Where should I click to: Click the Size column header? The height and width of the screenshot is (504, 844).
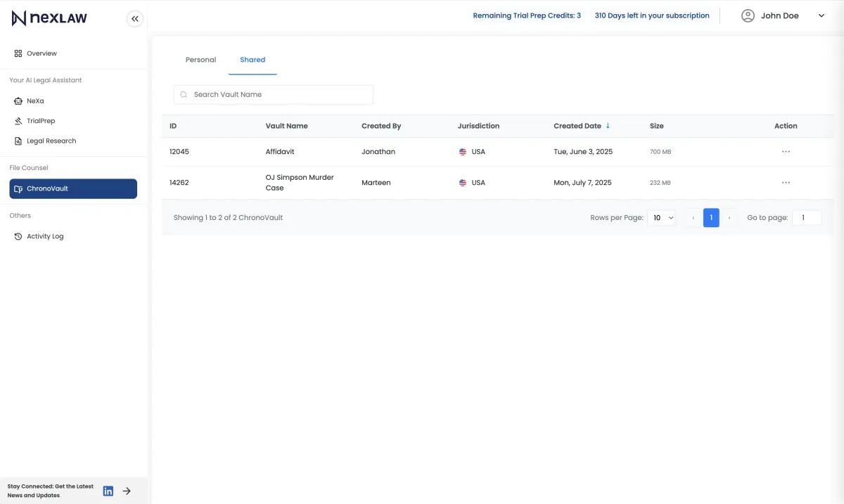657,126
